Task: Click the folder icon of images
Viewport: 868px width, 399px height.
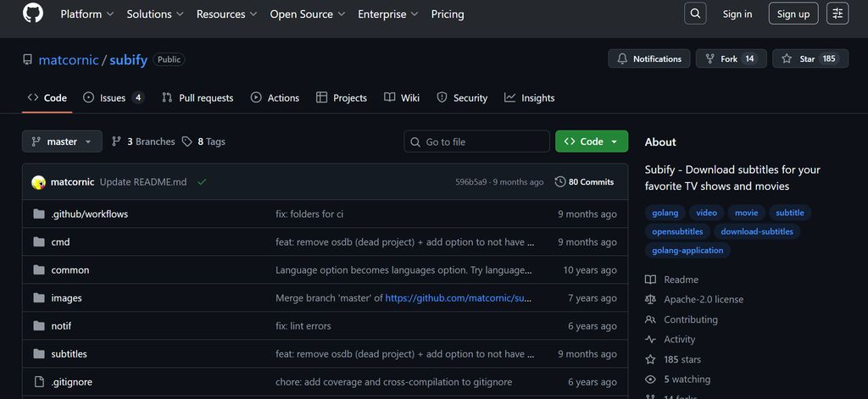Action: 39,297
